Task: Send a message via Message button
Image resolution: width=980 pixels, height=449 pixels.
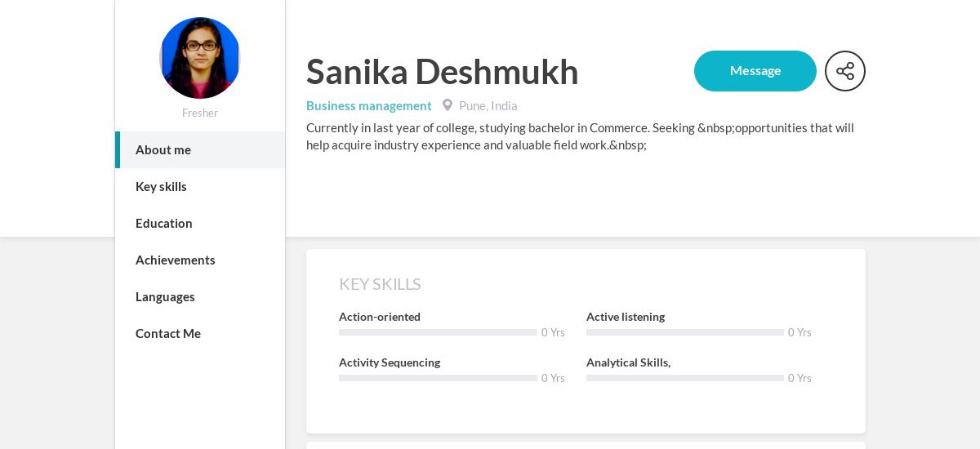Action: (x=755, y=71)
